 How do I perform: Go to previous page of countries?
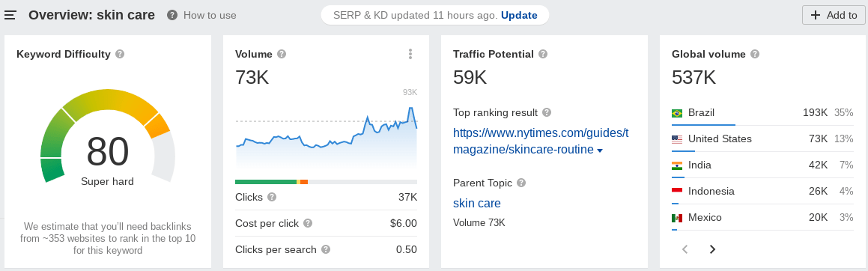click(x=685, y=249)
